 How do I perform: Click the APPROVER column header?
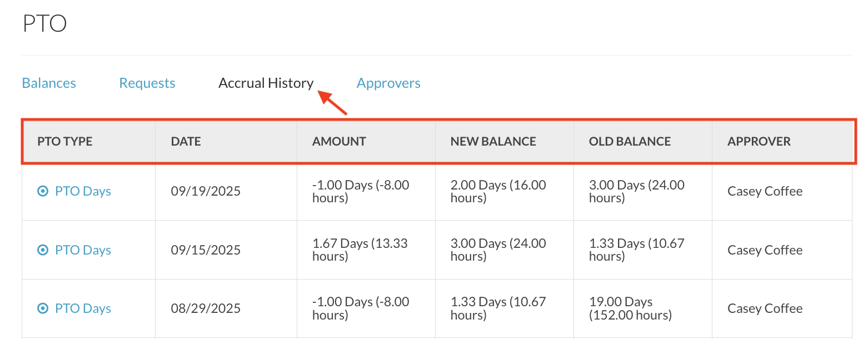pyautogui.click(x=759, y=141)
